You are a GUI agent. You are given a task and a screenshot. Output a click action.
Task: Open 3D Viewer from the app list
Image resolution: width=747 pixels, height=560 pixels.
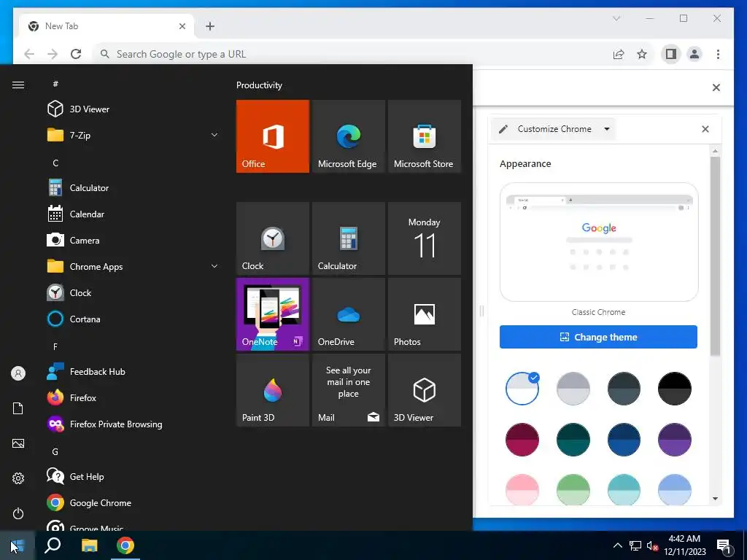click(133, 109)
